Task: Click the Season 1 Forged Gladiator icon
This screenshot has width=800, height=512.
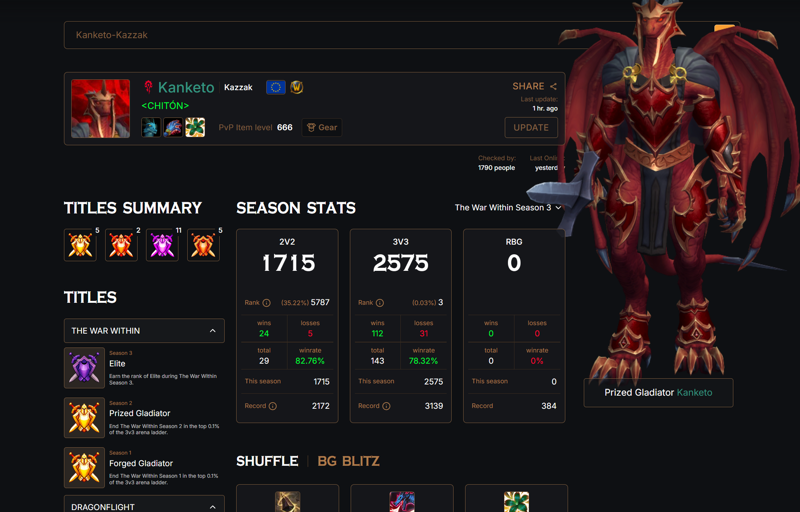Action: pyautogui.click(x=84, y=468)
